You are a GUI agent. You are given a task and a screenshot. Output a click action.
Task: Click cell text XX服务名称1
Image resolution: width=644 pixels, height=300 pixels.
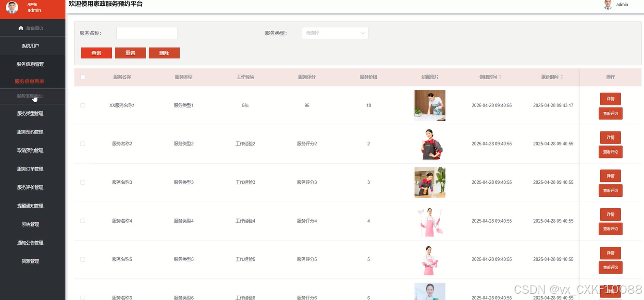[122, 105]
